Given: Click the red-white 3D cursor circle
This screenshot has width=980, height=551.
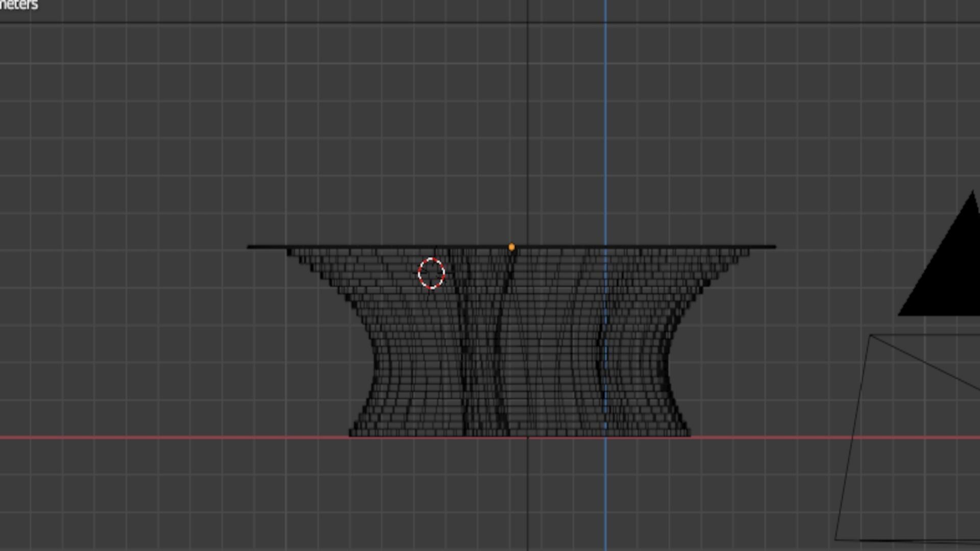Looking at the screenshot, I should 431,273.
